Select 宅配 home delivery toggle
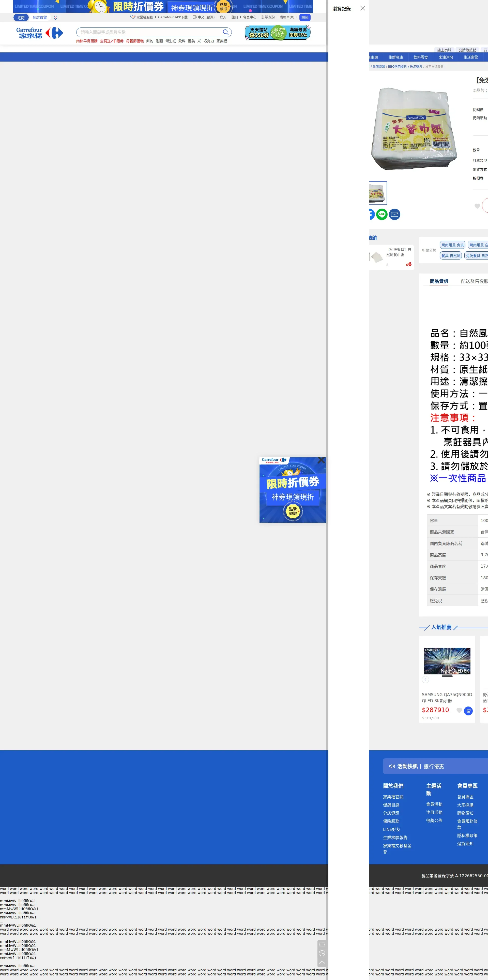The width and height of the screenshot is (488, 980). tap(21, 18)
